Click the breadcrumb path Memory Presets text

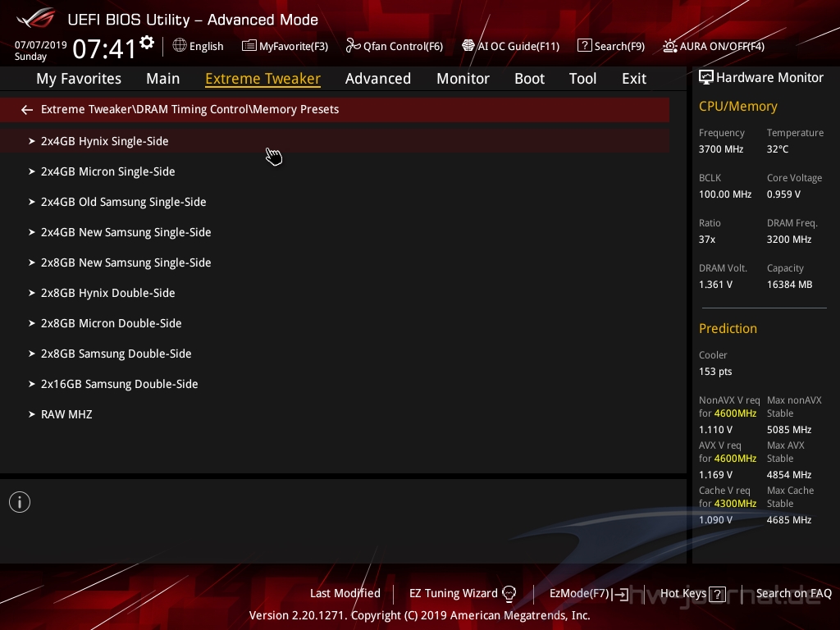(295, 109)
